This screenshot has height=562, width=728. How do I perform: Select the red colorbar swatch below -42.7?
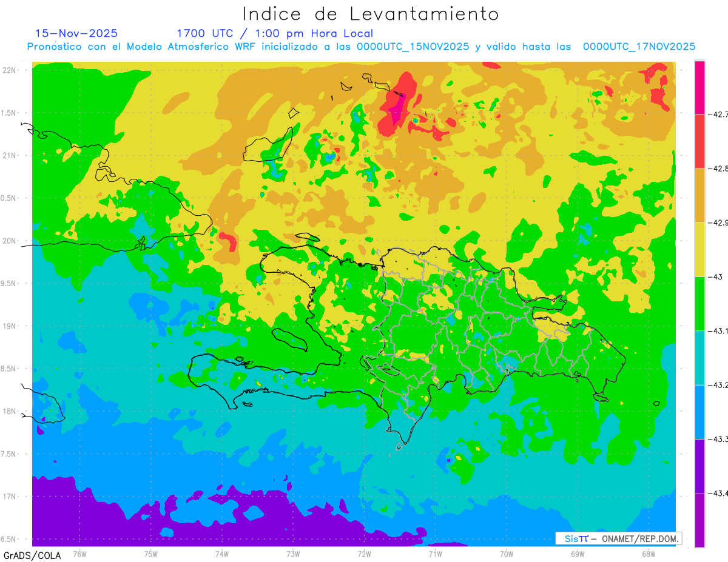click(x=699, y=141)
